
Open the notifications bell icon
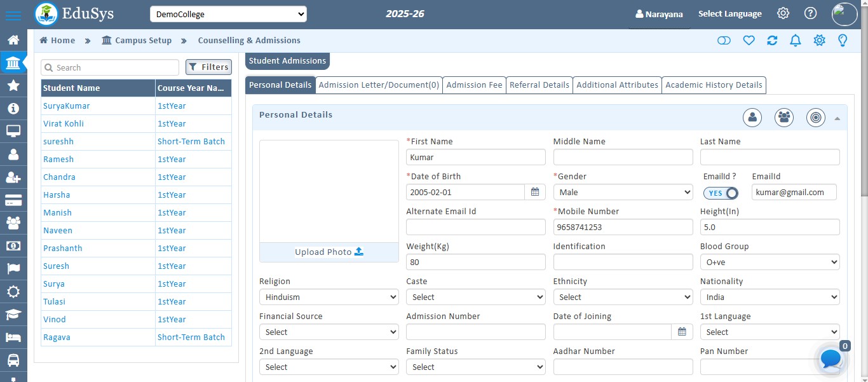pos(795,40)
